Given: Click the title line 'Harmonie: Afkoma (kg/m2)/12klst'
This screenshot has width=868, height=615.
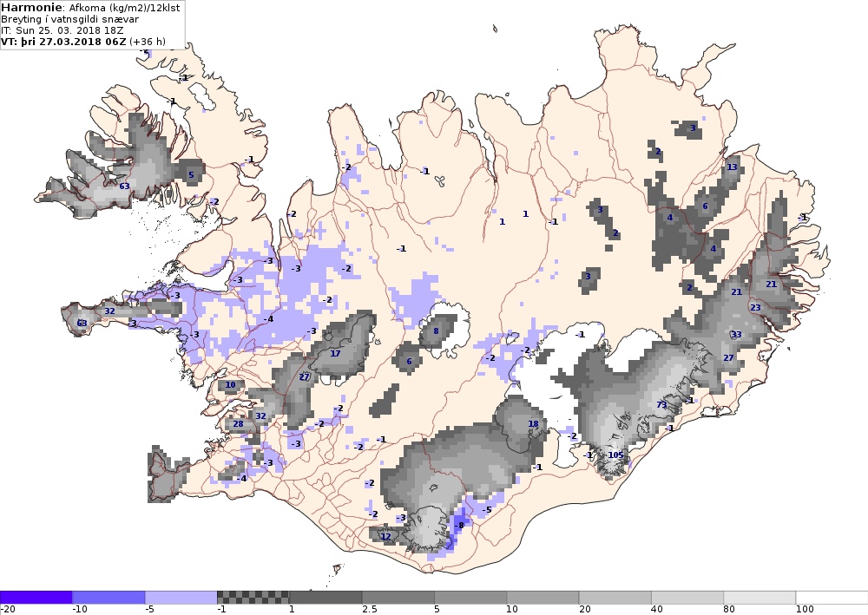Looking at the screenshot, I should tap(90, 9).
